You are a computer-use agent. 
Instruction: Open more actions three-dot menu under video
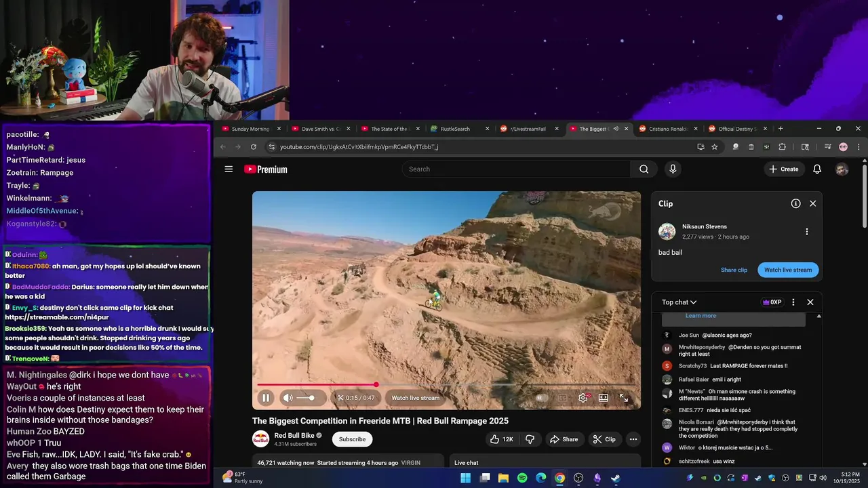(x=633, y=439)
